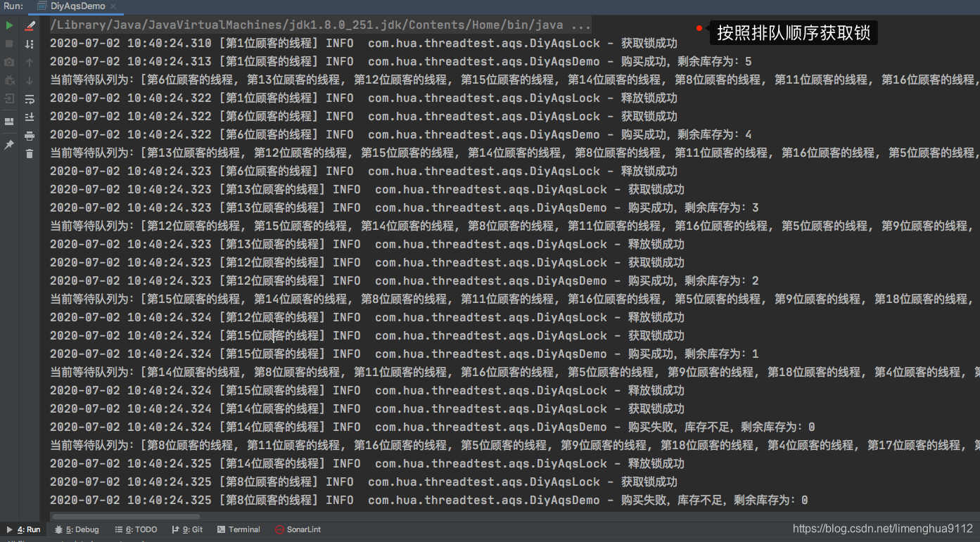Click 第1位顾客 '释放锁成功' log line
The width and height of the screenshot is (980, 542).
(x=363, y=98)
